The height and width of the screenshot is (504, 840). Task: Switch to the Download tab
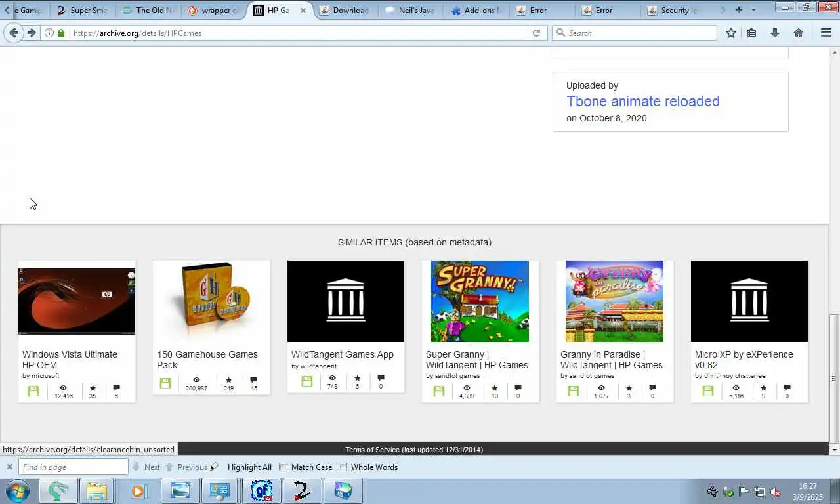coord(345,10)
